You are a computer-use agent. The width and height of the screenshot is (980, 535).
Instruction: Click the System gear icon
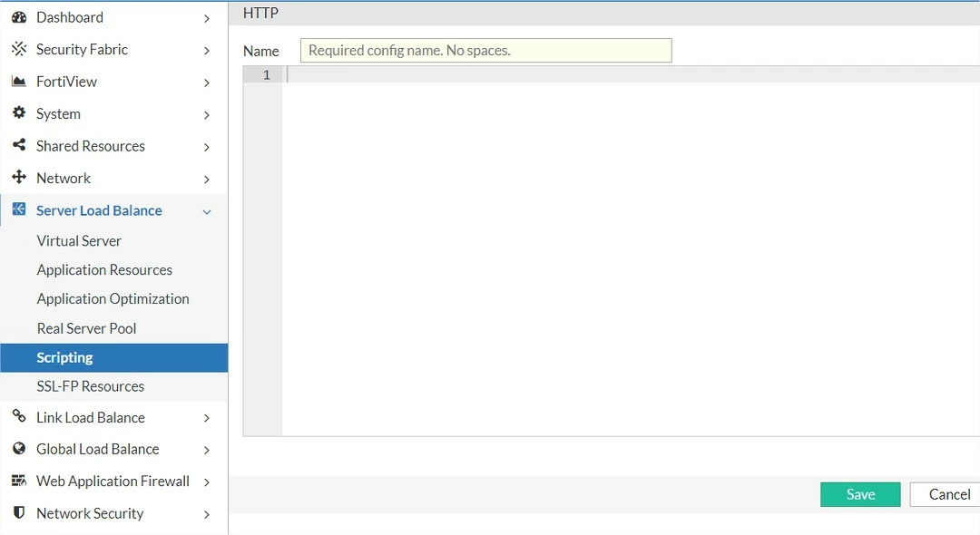[19, 112]
